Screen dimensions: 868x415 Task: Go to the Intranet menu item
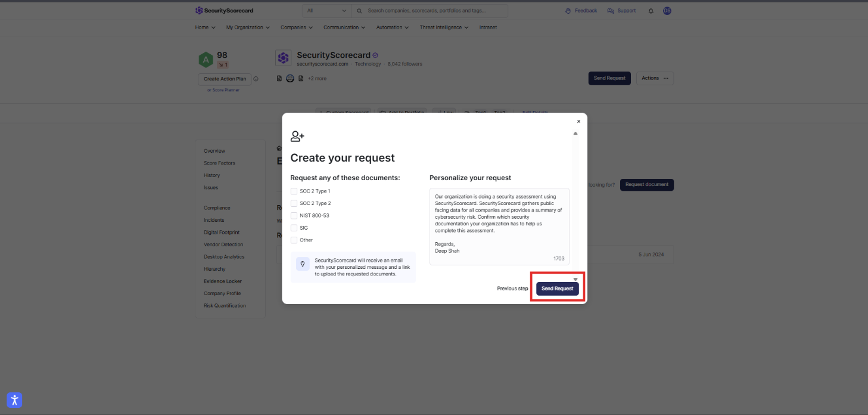pyautogui.click(x=487, y=27)
